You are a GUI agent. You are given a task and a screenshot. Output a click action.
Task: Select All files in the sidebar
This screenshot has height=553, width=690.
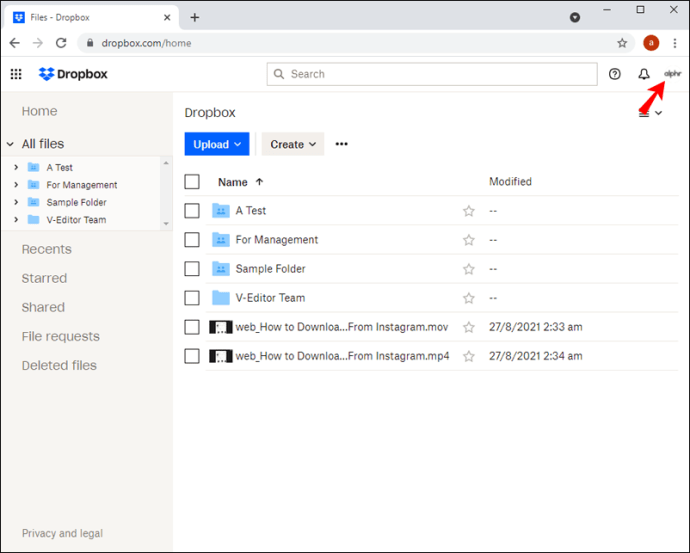click(x=43, y=144)
